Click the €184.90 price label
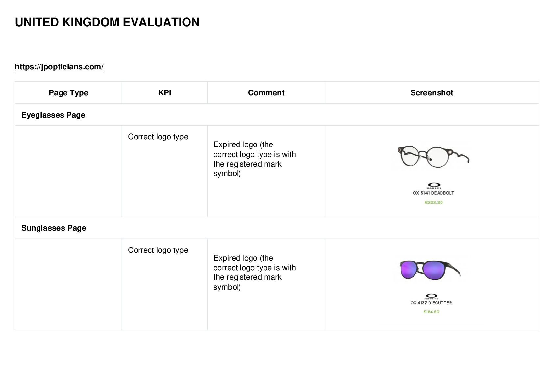Image resolution: width=554 pixels, height=392 pixels. [431, 312]
